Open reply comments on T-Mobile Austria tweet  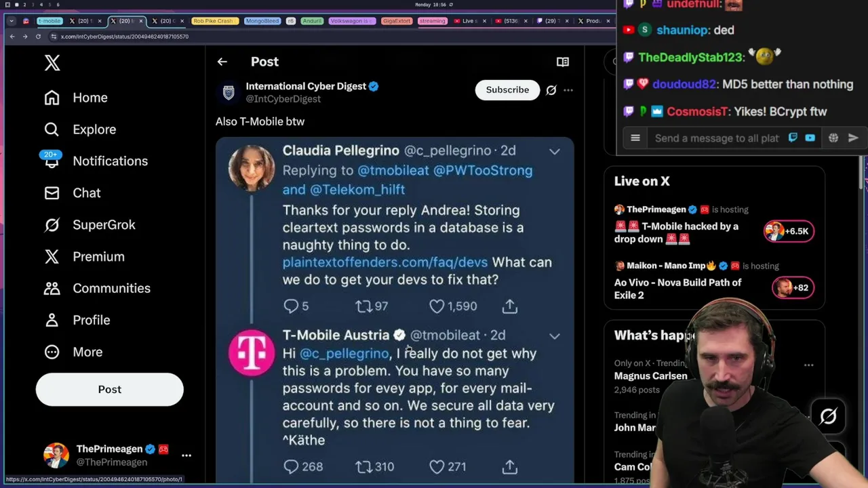tap(291, 467)
